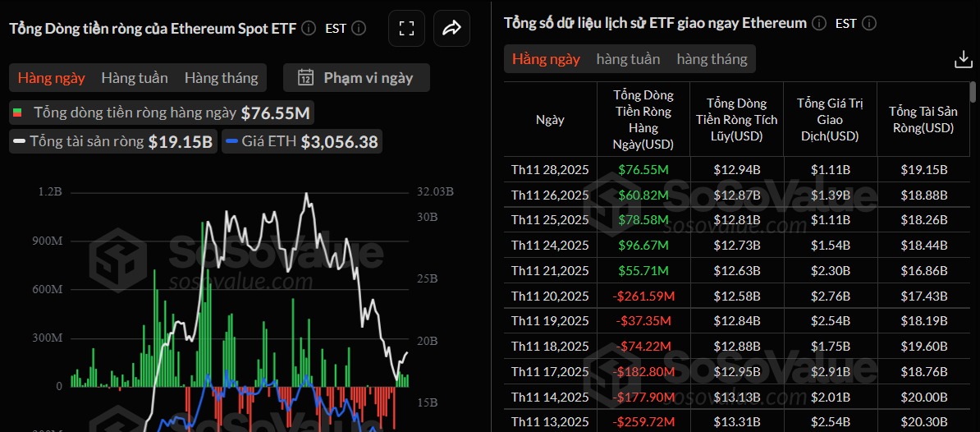Show info icon next to table's EST label
The height and width of the screenshot is (432, 980).
868,24
